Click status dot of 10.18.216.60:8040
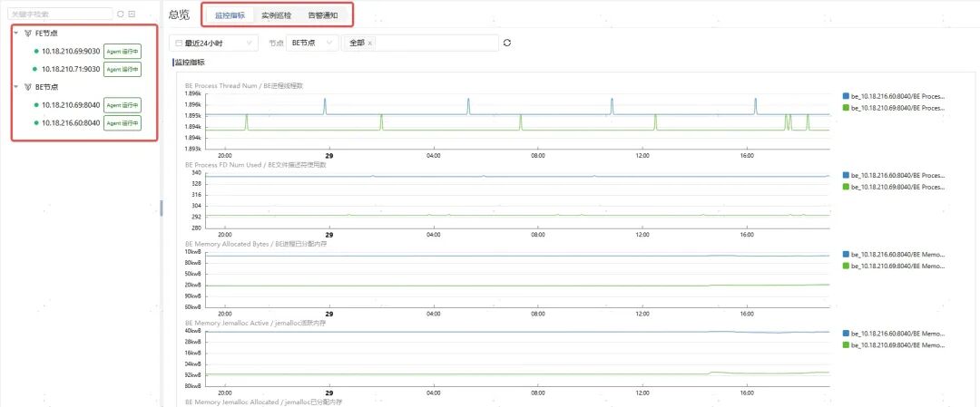The width and height of the screenshot is (980, 407). click(x=36, y=123)
